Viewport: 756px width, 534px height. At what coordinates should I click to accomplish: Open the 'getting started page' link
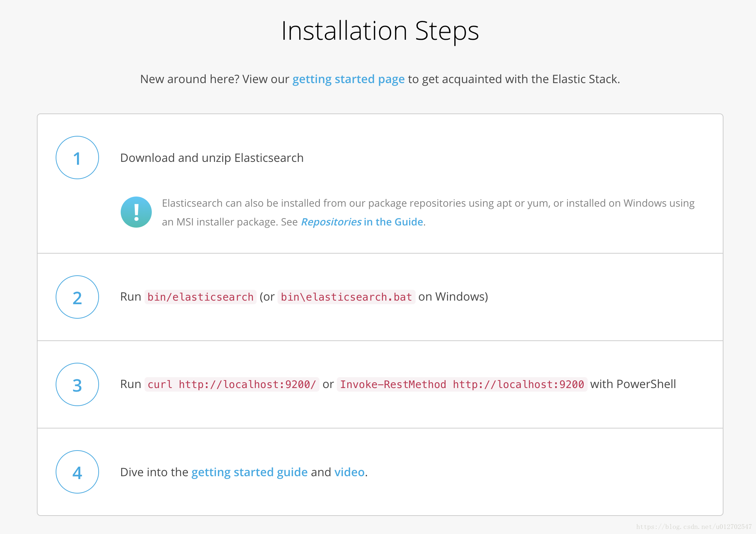(x=348, y=79)
